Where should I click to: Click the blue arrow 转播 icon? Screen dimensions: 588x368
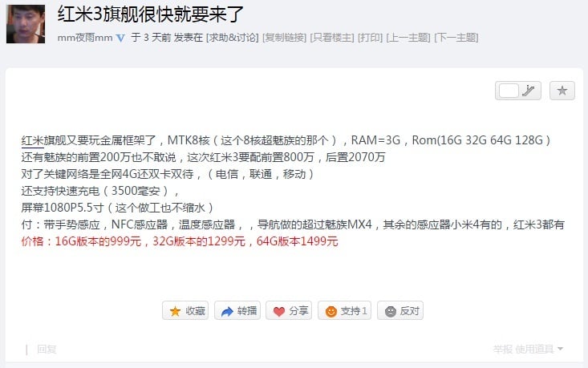[x=227, y=311]
